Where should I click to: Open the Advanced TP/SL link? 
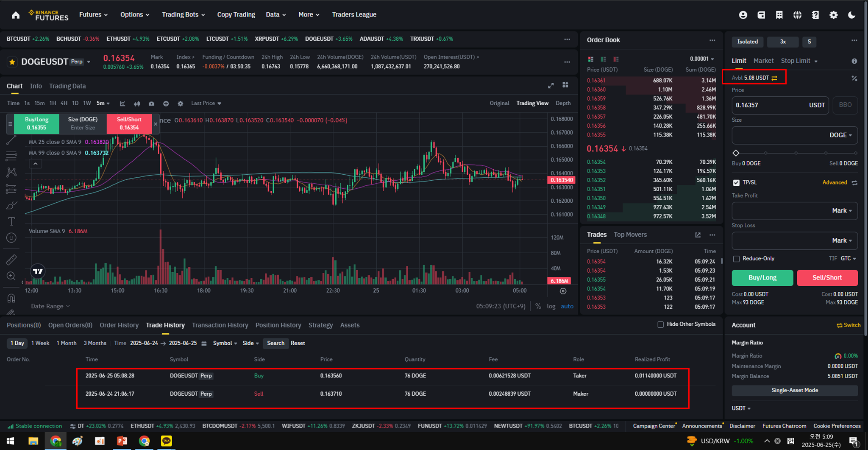pos(835,182)
